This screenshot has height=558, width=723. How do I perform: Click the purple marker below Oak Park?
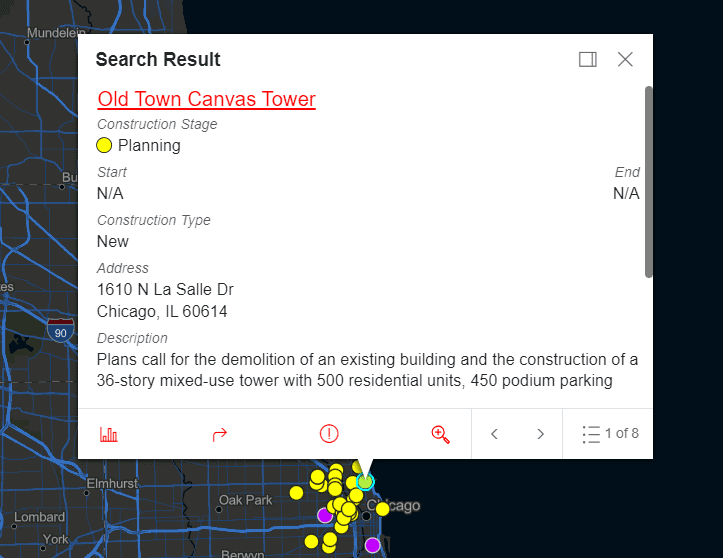coord(324,515)
